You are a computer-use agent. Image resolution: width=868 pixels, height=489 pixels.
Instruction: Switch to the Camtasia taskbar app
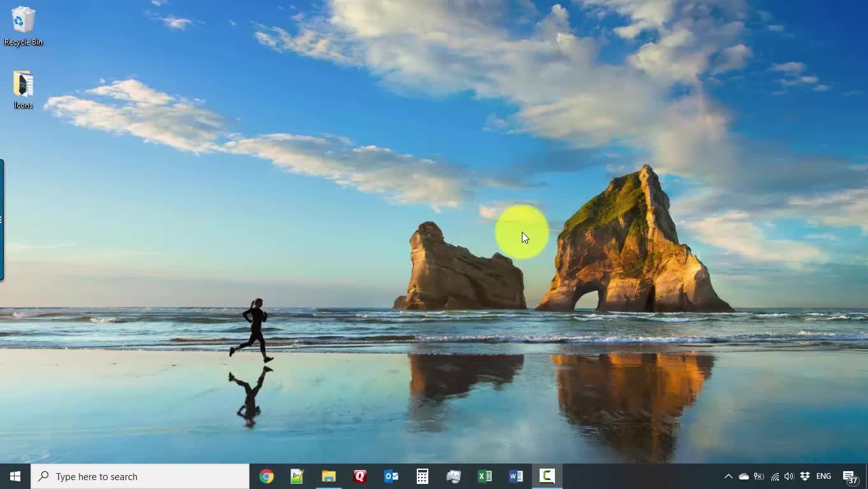(547, 476)
